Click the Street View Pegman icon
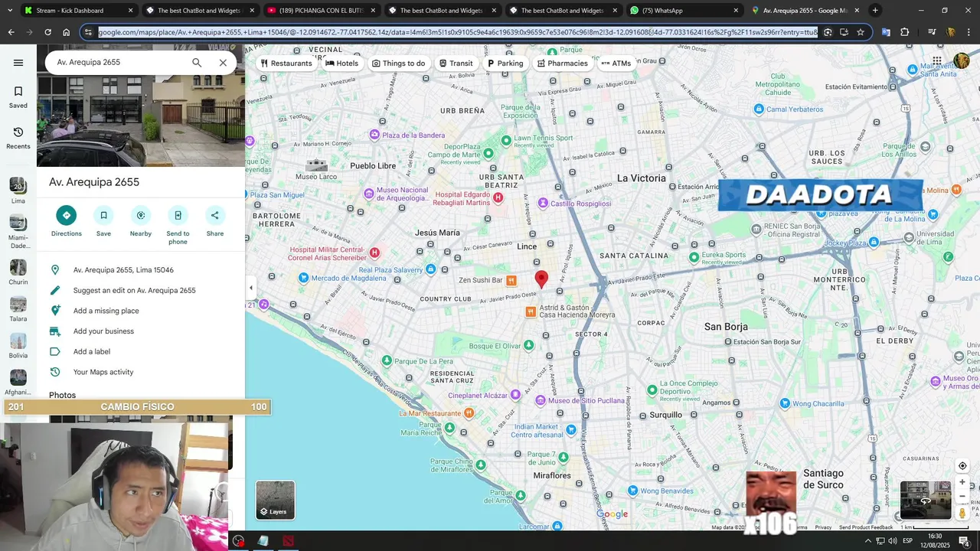Image resolution: width=980 pixels, height=551 pixels. pyautogui.click(x=962, y=513)
